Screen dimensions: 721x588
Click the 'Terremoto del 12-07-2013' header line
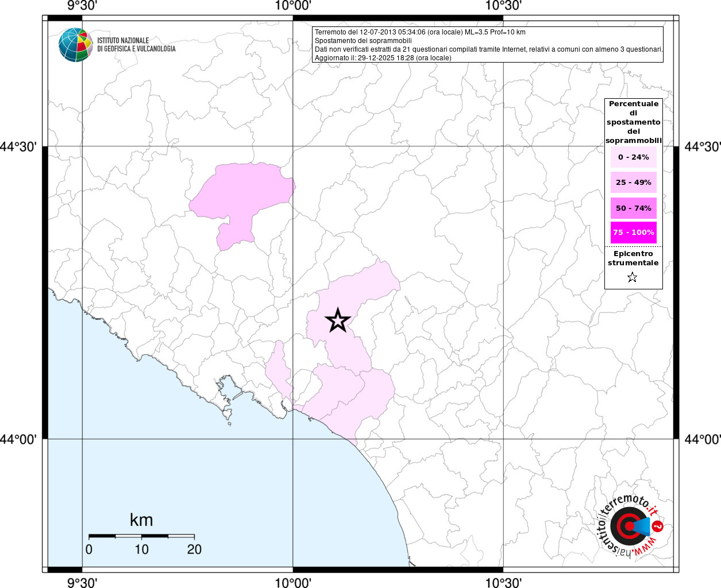click(x=420, y=32)
